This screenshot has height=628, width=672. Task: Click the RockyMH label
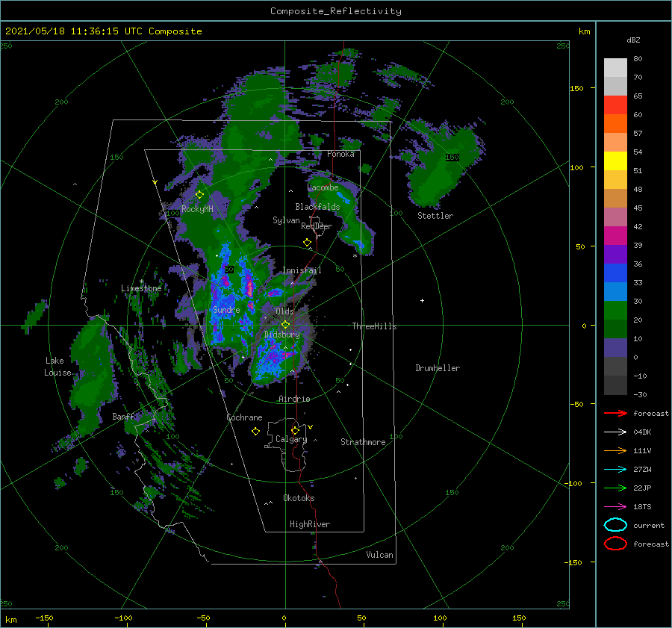click(x=197, y=209)
